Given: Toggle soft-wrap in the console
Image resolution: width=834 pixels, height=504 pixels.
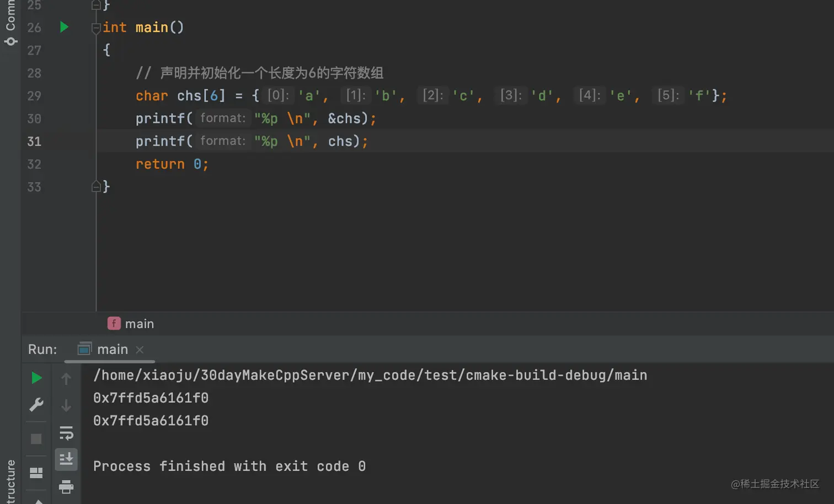Looking at the screenshot, I should (x=66, y=433).
